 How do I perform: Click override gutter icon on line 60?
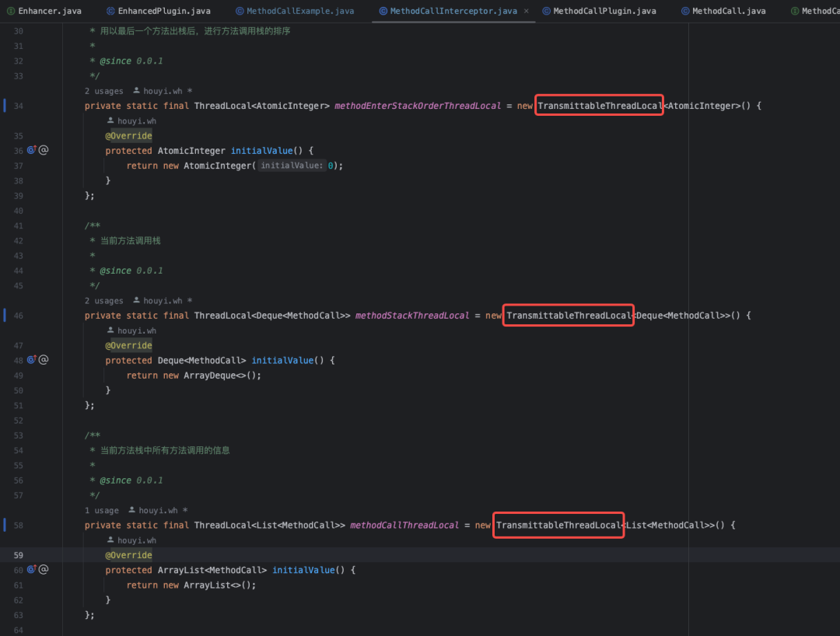(32, 570)
